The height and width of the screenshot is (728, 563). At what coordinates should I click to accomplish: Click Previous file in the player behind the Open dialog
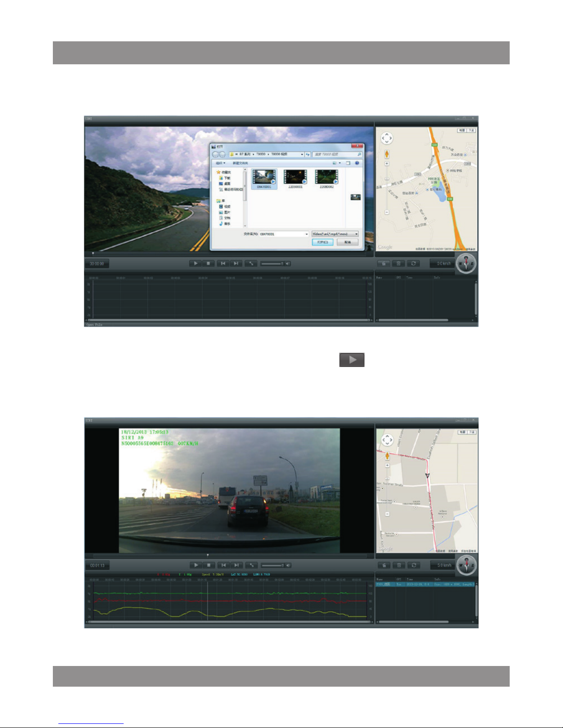tap(223, 264)
